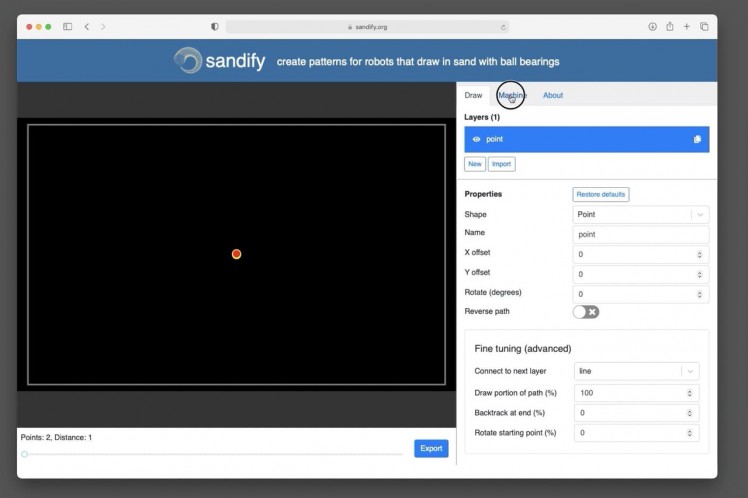Adjust Backtrack at end stepper
Viewport: 748px width, 498px height.
pos(689,413)
